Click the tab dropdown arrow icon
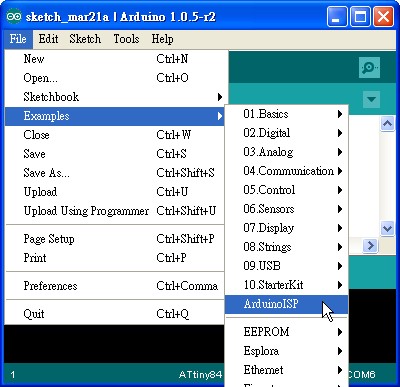 [371, 99]
